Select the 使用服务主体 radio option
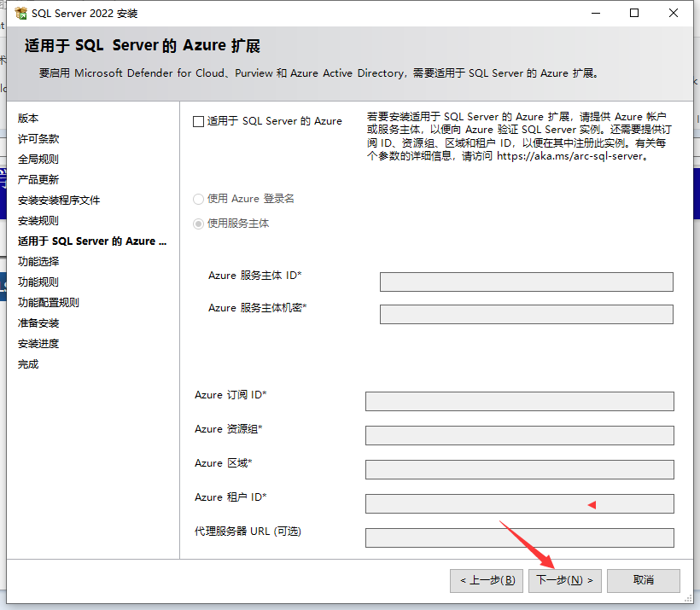Viewport: 700px width, 610px height. pos(198,224)
